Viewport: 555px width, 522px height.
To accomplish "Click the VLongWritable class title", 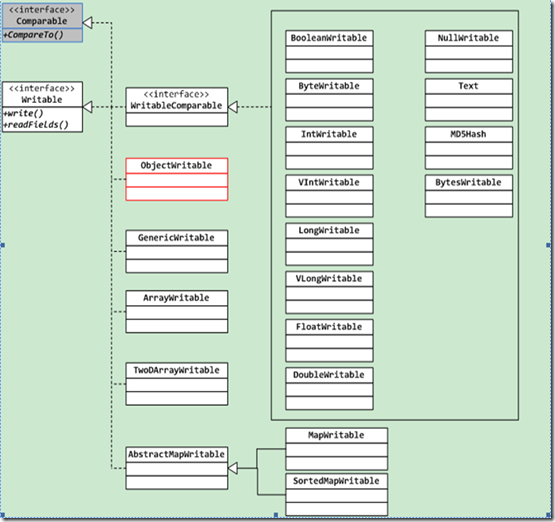I will pos(329,279).
